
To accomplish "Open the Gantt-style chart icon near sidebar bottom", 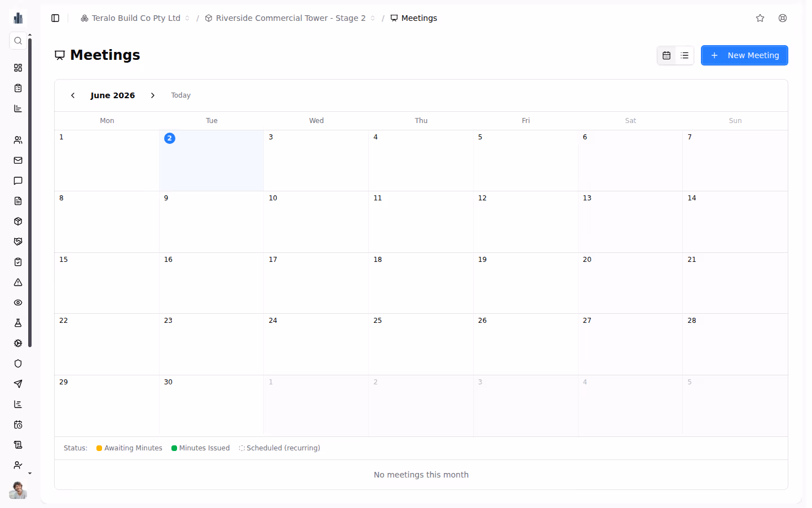I will click(18, 404).
